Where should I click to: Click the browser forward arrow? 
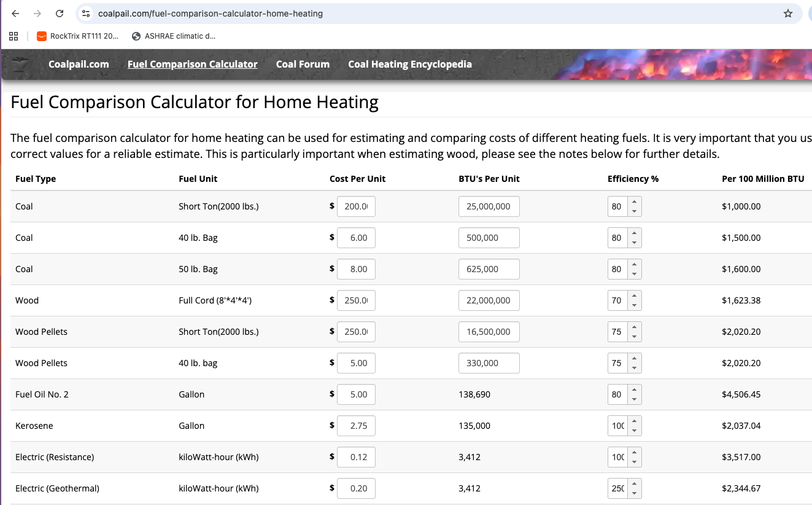click(x=37, y=14)
